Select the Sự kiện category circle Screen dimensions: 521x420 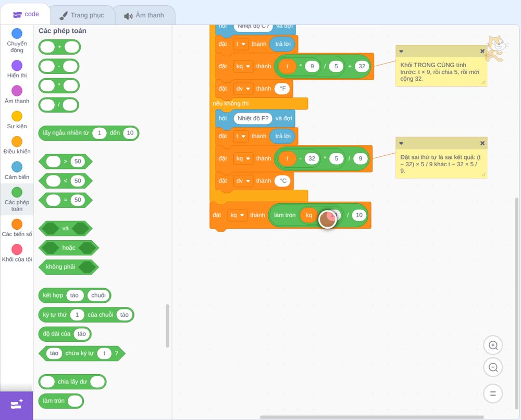coord(17,116)
